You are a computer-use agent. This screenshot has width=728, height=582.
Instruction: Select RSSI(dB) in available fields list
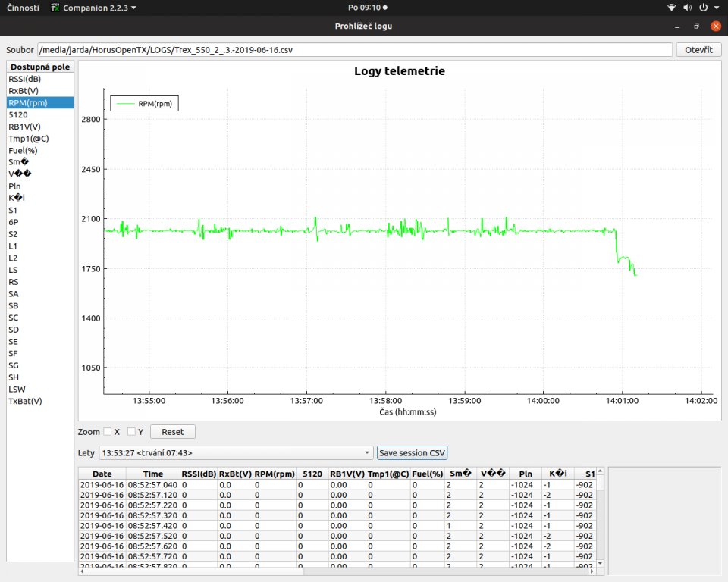(24, 79)
